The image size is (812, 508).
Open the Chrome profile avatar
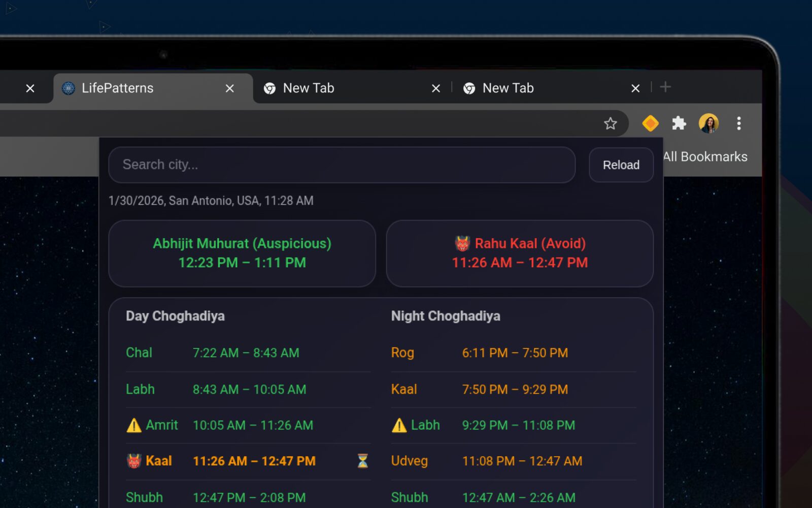click(708, 123)
